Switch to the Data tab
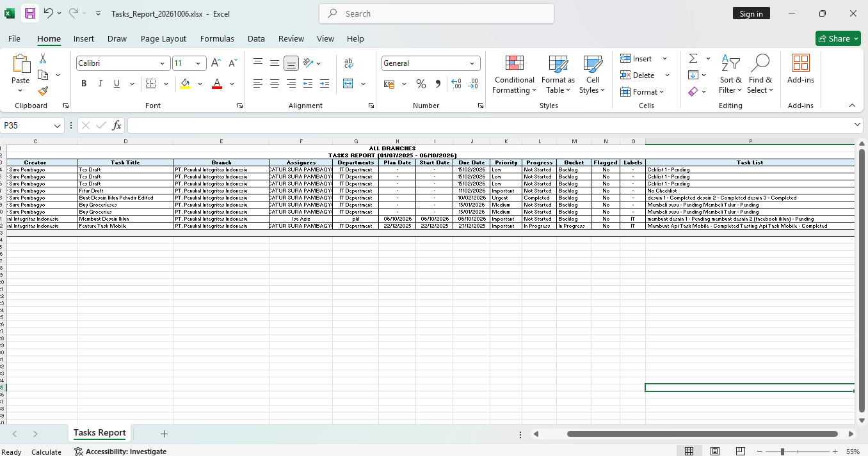Image resolution: width=868 pixels, height=456 pixels. (256, 38)
